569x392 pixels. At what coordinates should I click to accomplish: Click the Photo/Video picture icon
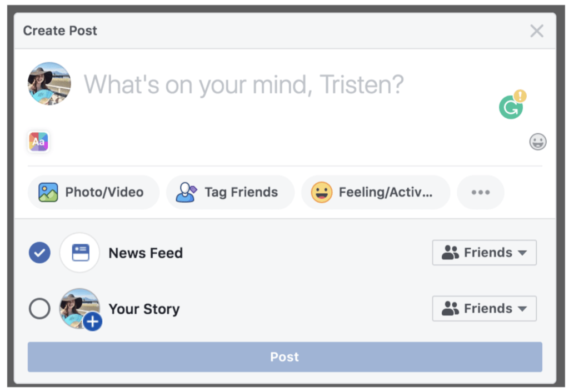click(x=48, y=193)
